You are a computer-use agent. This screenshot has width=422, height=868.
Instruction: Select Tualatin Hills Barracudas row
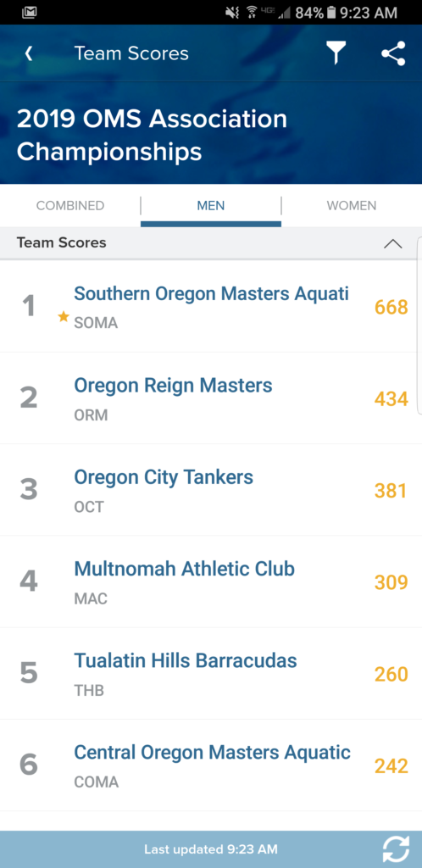click(211, 674)
